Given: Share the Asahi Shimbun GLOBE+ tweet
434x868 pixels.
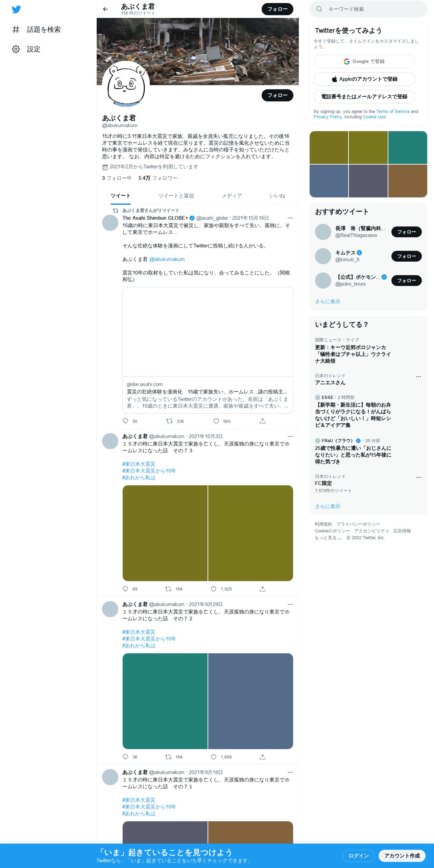Looking at the screenshot, I should pyautogui.click(x=263, y=421).
